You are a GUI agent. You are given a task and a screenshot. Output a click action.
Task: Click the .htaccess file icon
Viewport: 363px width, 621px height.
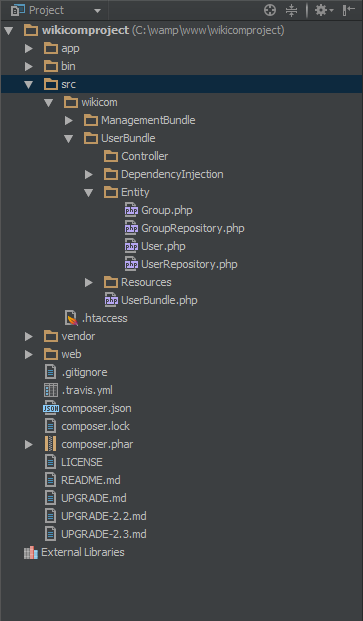tap(71, 318)
